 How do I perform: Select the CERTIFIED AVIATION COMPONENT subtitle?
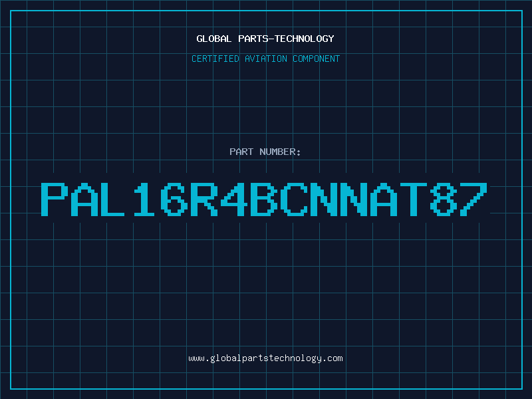click(265, 59)
